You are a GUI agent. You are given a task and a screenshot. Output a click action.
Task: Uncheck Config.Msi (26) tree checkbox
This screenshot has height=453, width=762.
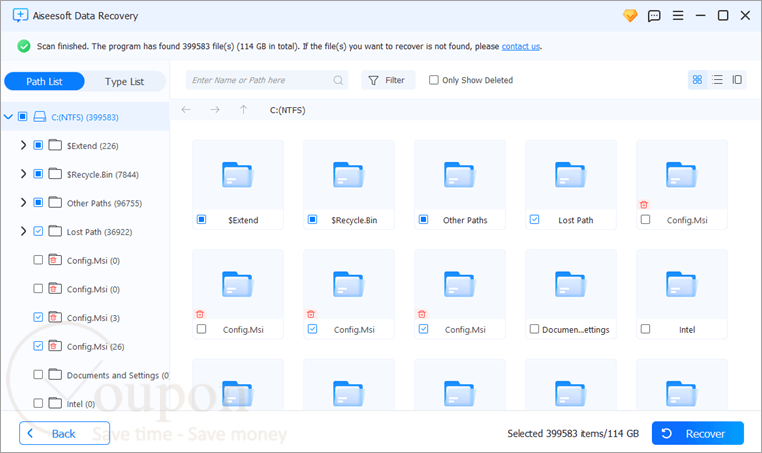pos(38,346)
